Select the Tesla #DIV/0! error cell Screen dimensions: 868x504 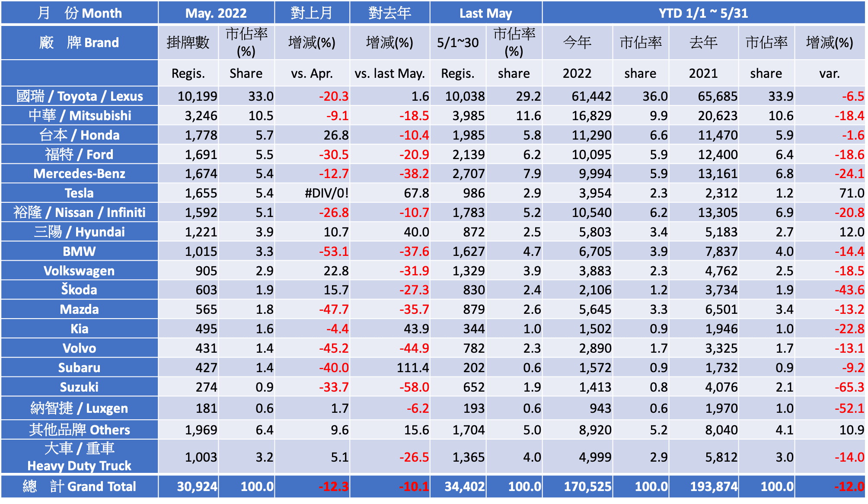312,193
